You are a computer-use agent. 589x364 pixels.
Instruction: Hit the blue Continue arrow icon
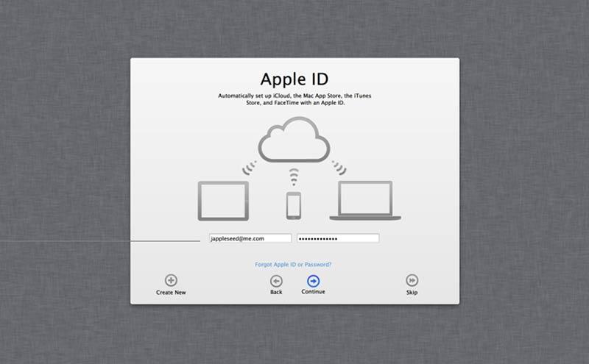click(313, 280)
